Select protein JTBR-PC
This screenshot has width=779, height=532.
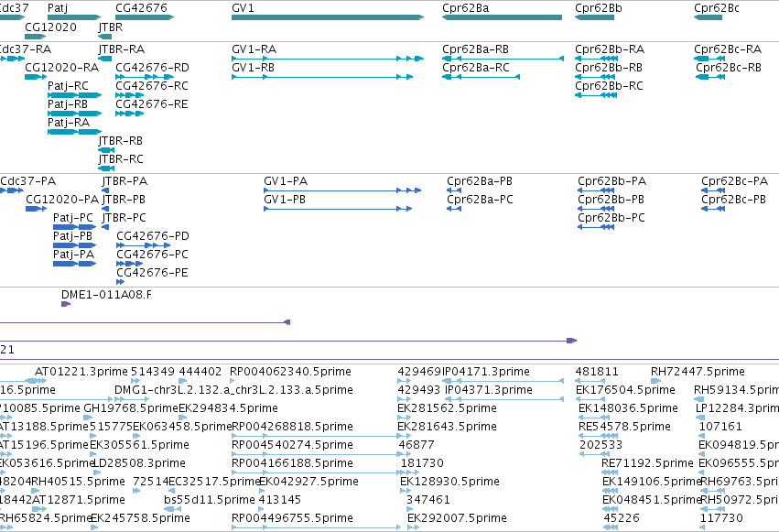click(105, 227)
